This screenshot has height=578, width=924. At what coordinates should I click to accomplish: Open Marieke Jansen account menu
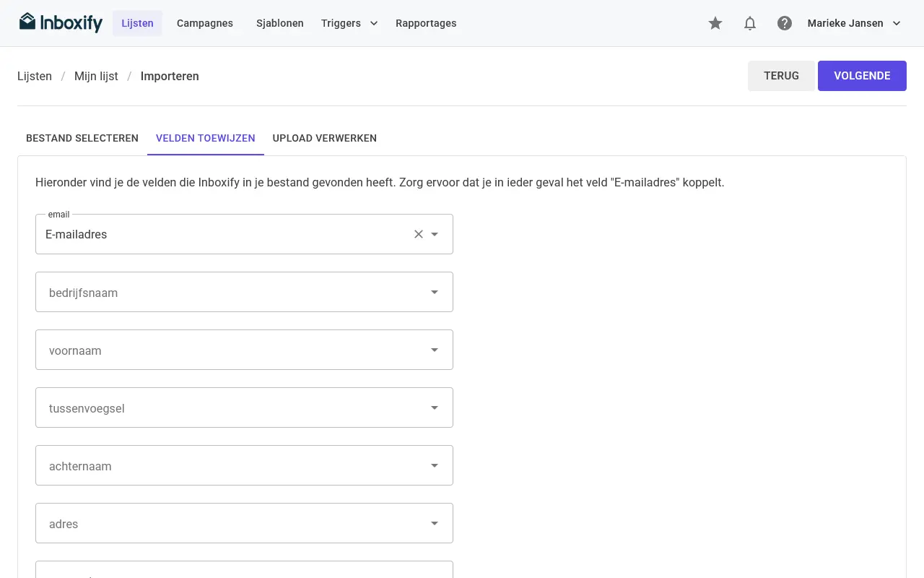pos(855,23)
